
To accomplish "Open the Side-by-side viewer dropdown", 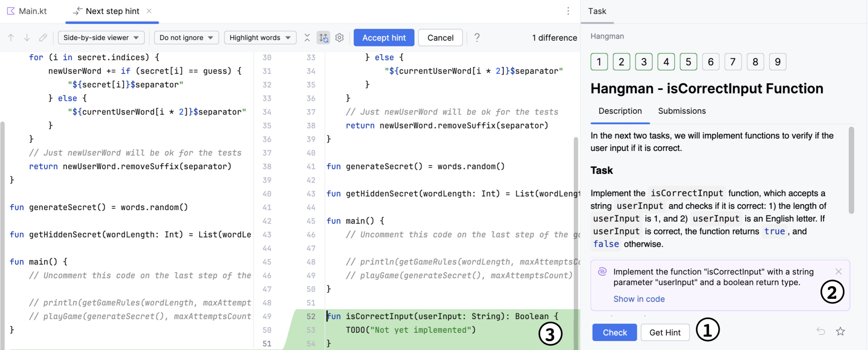I will 101,38.
